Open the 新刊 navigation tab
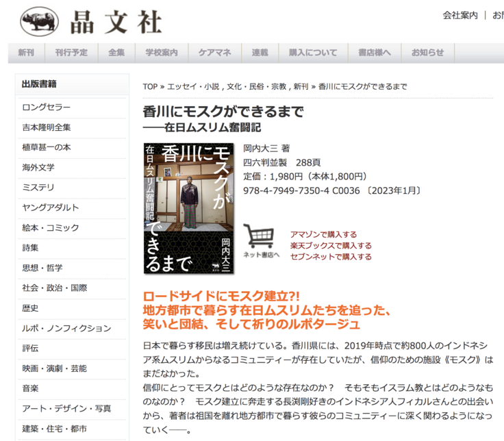The height and width of the screenshot is (441, 504). click(x=26, y=53)
